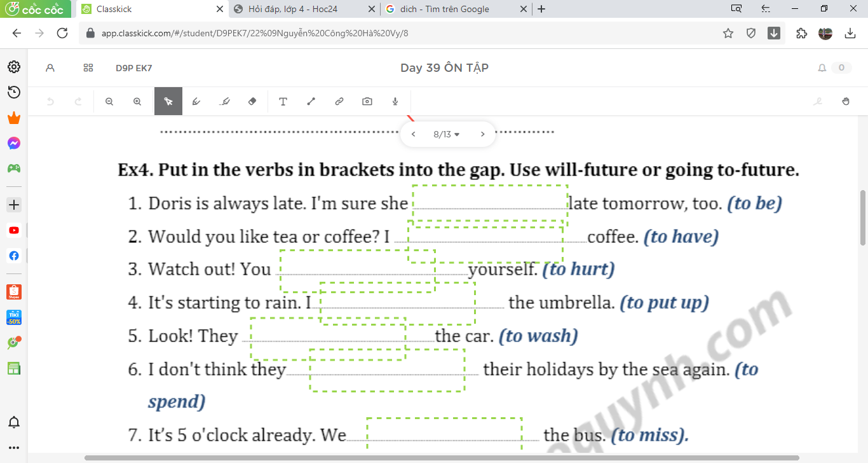
Task: Switch to dich - Tìm trên Google tab
Action: coord(456,9)
